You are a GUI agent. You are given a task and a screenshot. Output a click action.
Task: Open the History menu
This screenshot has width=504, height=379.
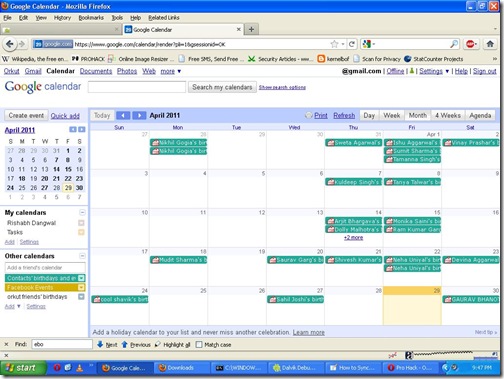[x=62, y=18]
